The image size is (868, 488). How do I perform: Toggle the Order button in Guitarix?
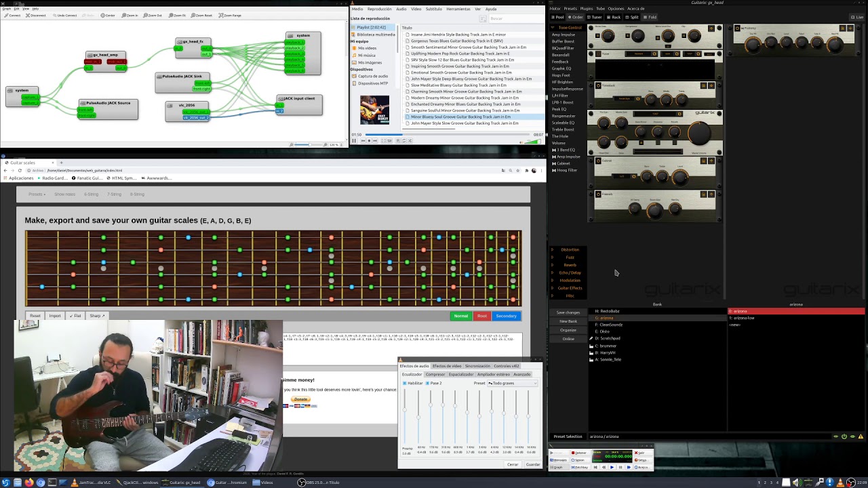575,17
